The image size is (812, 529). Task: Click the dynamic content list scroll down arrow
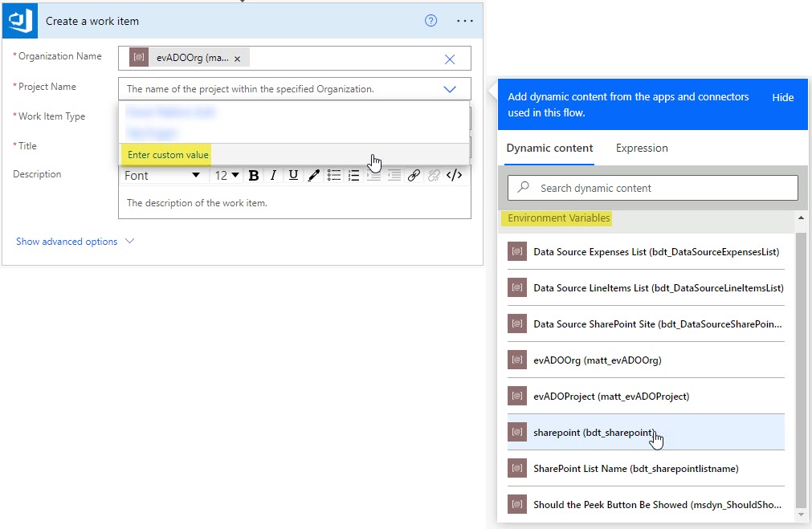point(801,515)
